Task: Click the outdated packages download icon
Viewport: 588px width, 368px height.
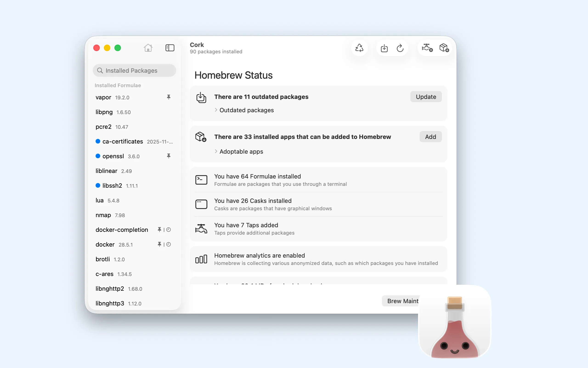Action: click(x=201, y=98)
